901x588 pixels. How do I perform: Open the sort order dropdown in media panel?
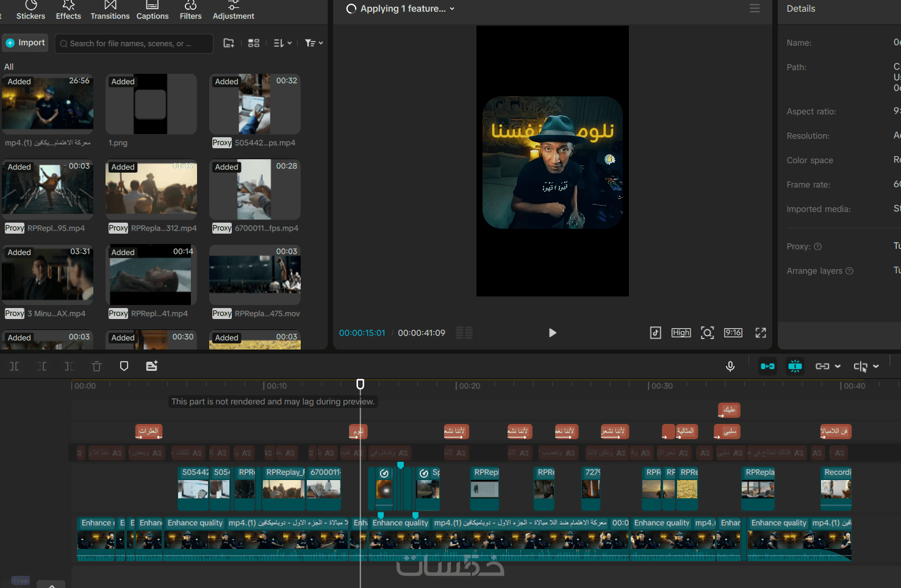point(282,43)
